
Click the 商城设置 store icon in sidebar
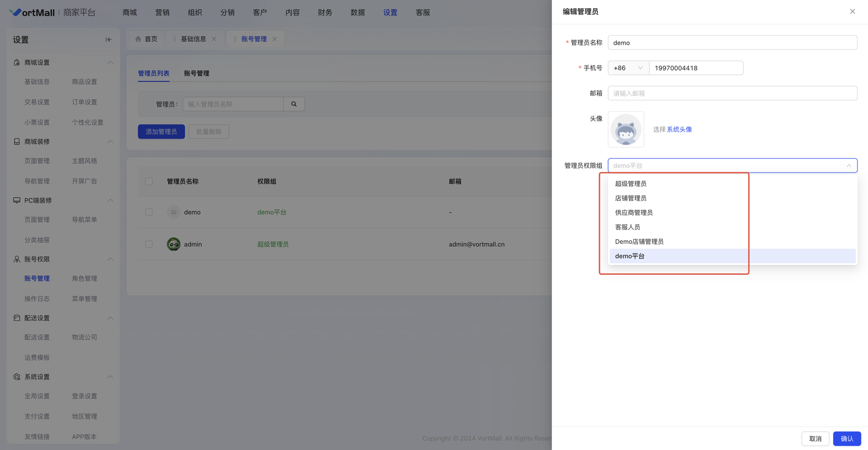click(x=17, y=63)
